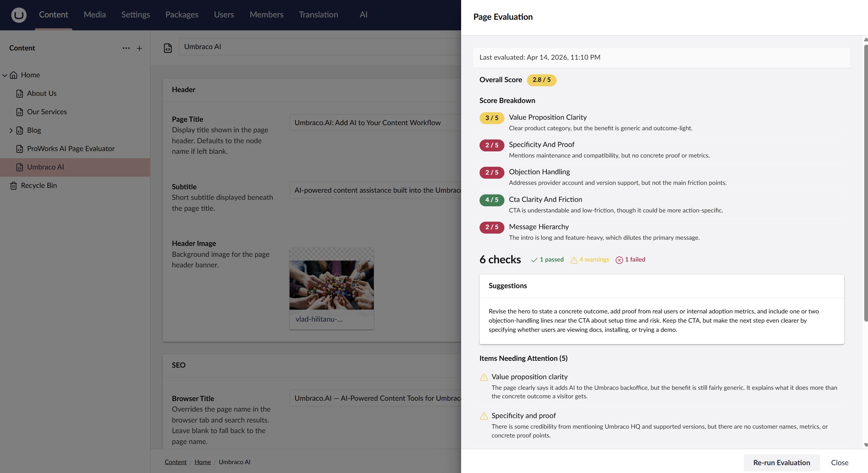The height and width of the screenshot is (473, 868).
Task: Collapse the Home tree node
Action: tap(5, 75)
